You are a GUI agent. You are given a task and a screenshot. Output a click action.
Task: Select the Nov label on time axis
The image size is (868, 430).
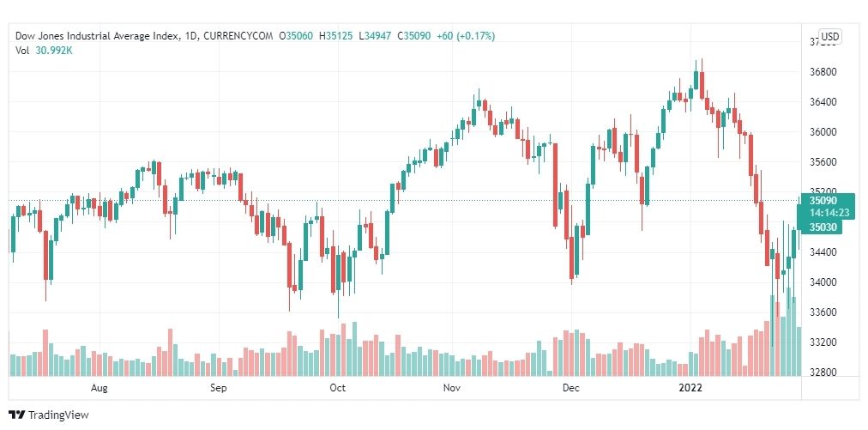[x=452, y=388]
